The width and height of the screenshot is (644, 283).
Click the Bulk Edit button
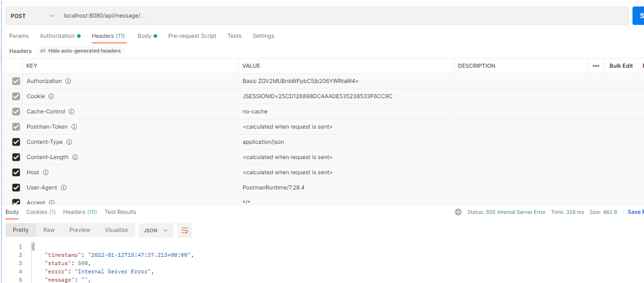point(620,66)
